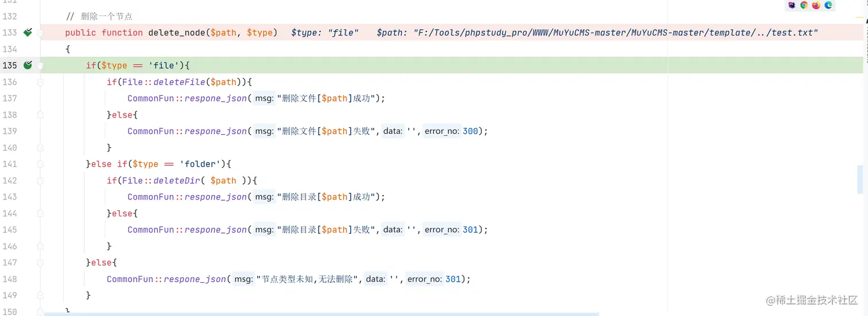Open preview in built-in PhpStorm browser icon

(x=792, y=5)
